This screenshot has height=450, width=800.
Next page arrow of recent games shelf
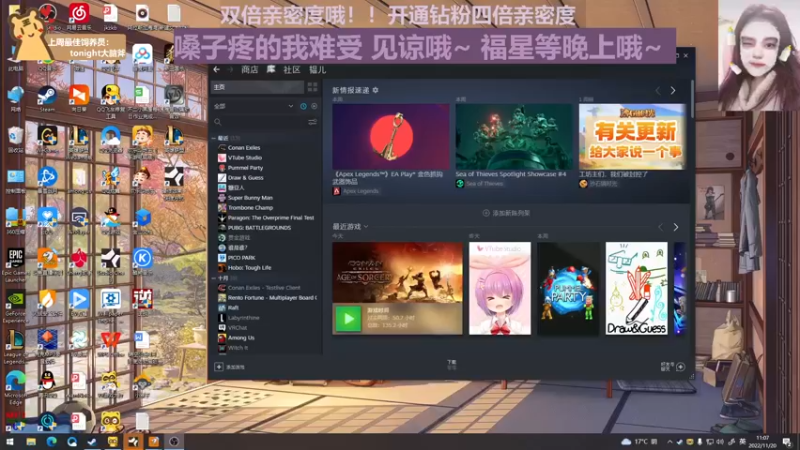[676, 227]
